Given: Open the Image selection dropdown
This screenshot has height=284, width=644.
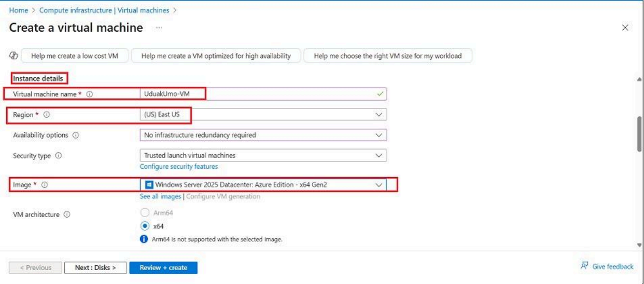Looking at the screenshot, I should (379, 185).
